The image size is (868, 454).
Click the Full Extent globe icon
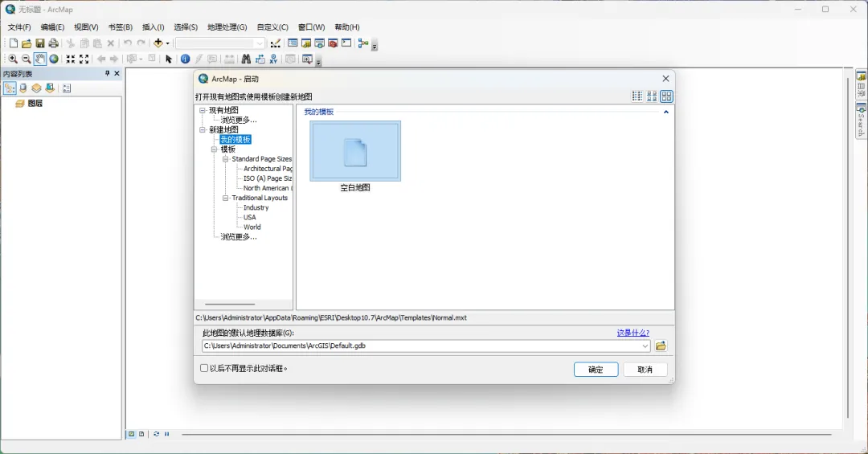[x=54, y=59]
